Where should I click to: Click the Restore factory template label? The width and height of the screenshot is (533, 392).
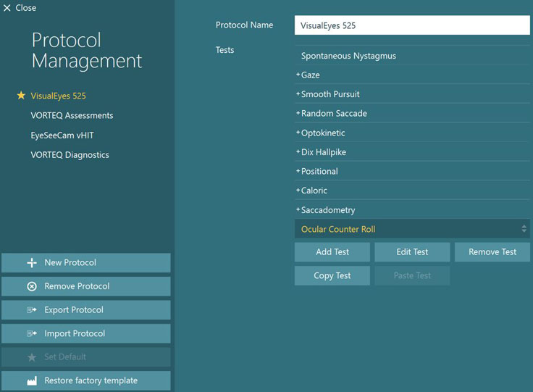tap(91, 380)
